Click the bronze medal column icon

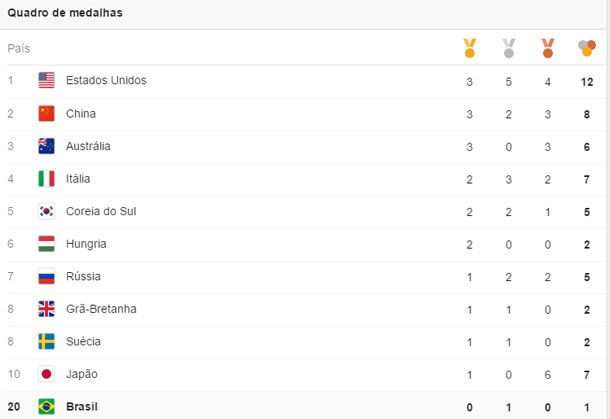[x=548, y=47]
